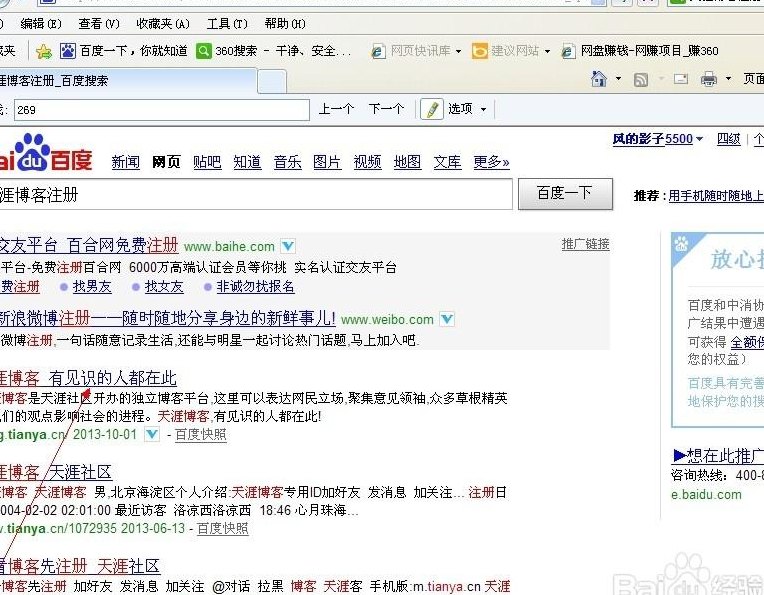Open the e.baidu.com link
Screen dimensions: 764x595
click(x=706, y=495)
